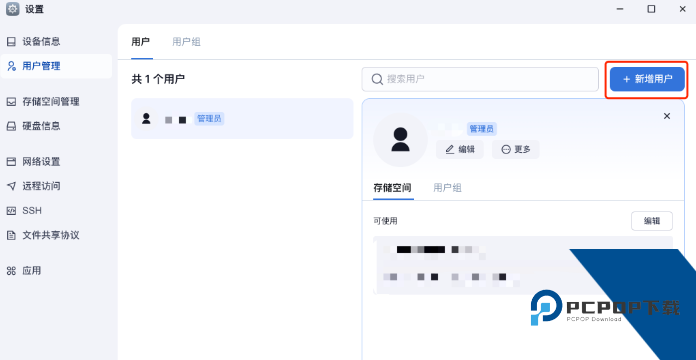Click 管理员 badge in user list row

point(209,119)
